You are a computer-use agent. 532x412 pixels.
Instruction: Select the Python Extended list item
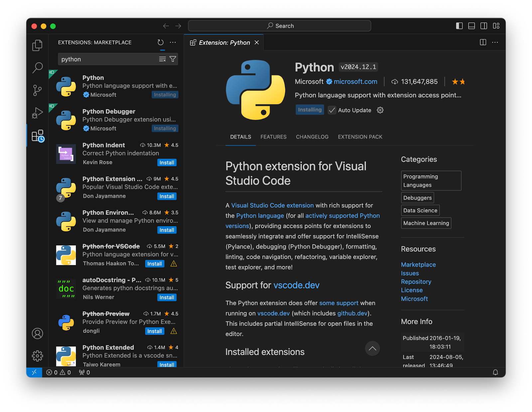(116, 355)
